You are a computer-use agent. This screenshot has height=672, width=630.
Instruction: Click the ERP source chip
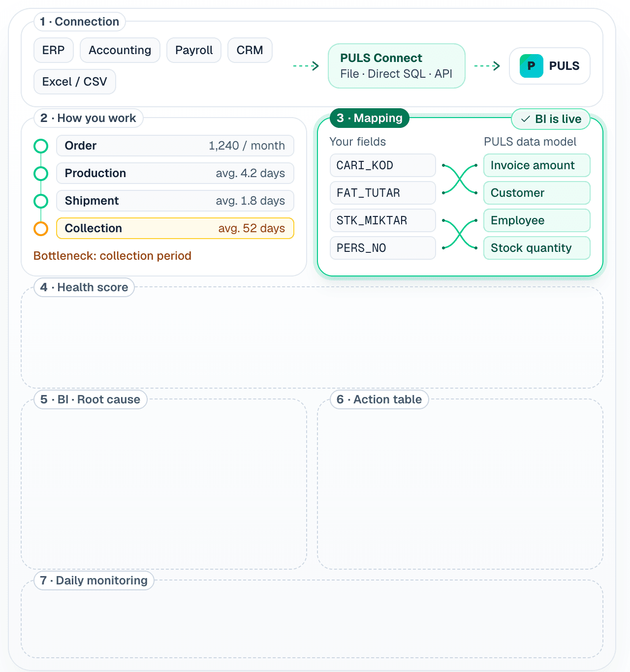54,50
